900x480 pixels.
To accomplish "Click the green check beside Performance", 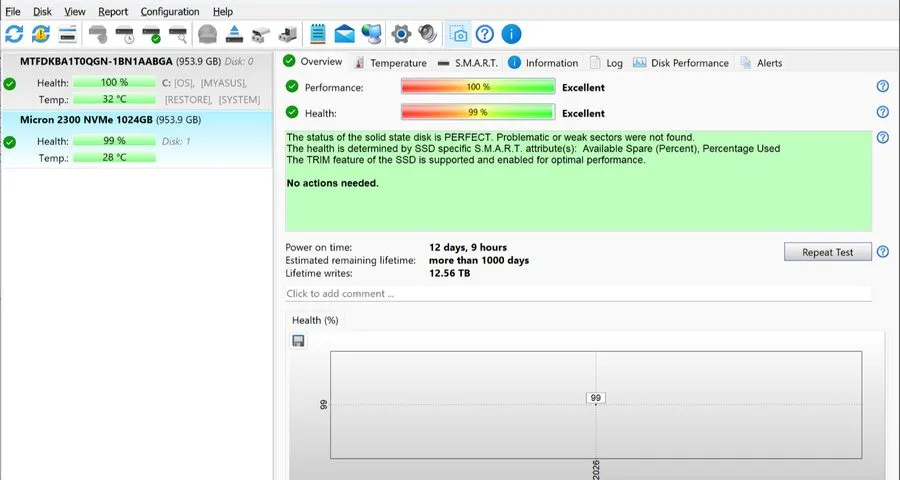I will coord(292,86).
